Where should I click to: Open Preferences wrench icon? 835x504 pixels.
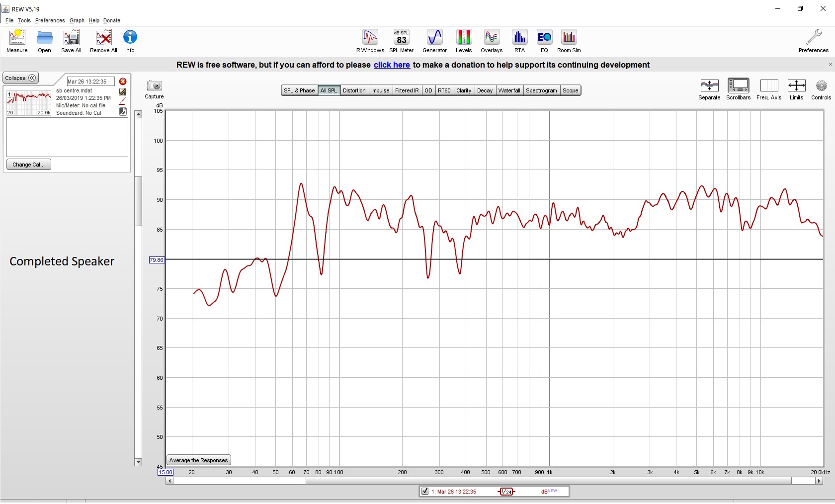814,41
